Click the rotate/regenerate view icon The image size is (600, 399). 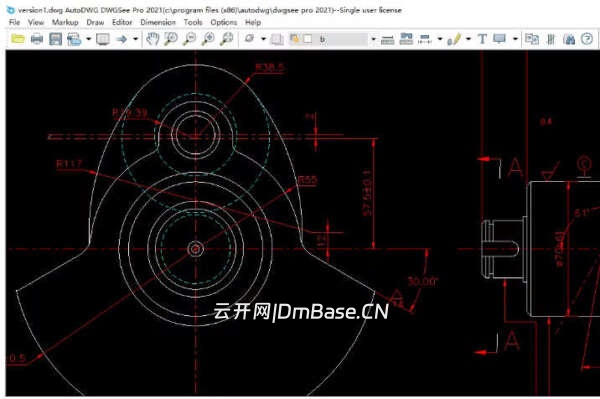tap(249, 39)
